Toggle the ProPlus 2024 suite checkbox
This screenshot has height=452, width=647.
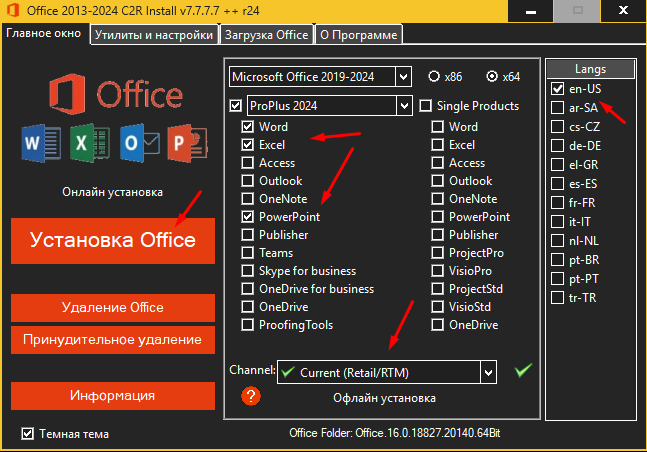tap(236, 106)
